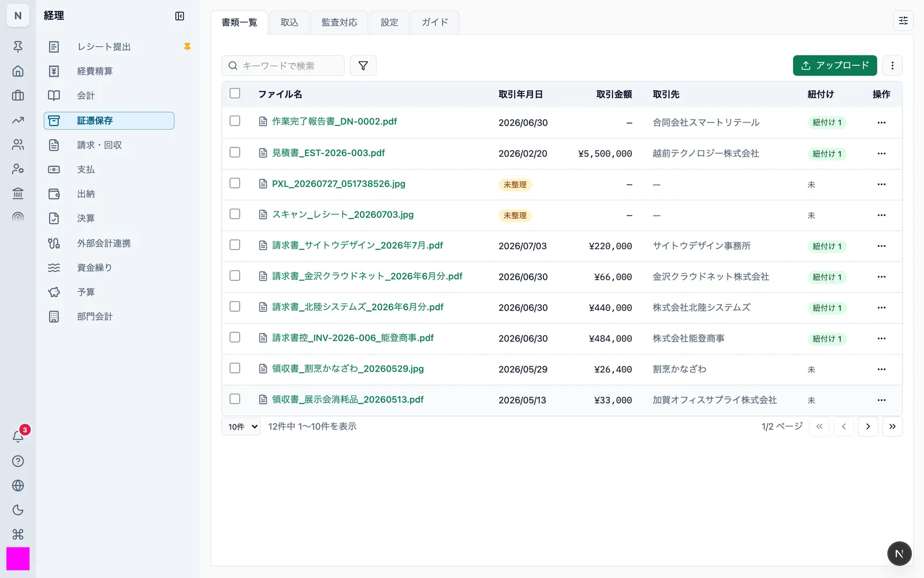Click the キーワードで検索 search field
Image resolution: width=924 pixels, height=578 pixels.
283,66
